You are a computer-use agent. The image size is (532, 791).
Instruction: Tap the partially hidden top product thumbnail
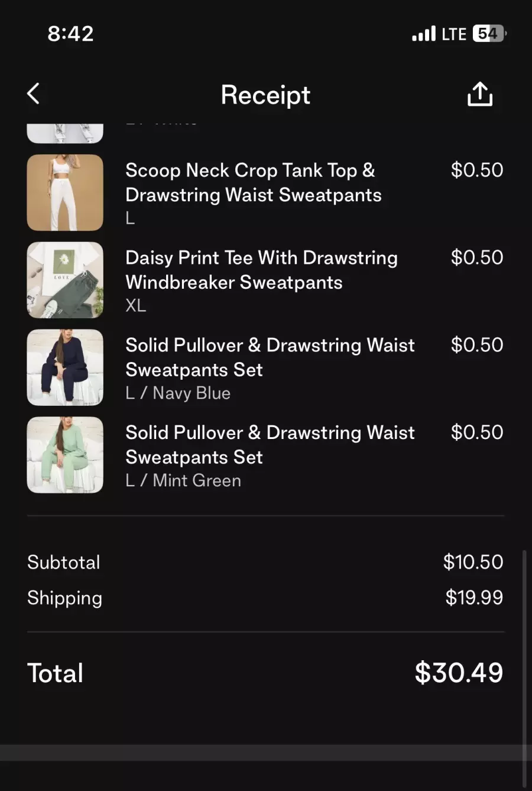coord(65,133)
